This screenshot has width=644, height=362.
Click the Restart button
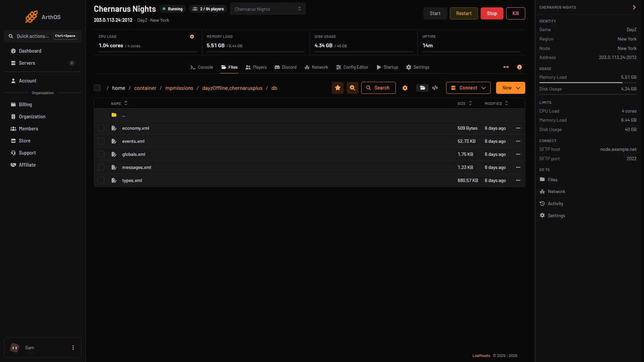point(464,13)
